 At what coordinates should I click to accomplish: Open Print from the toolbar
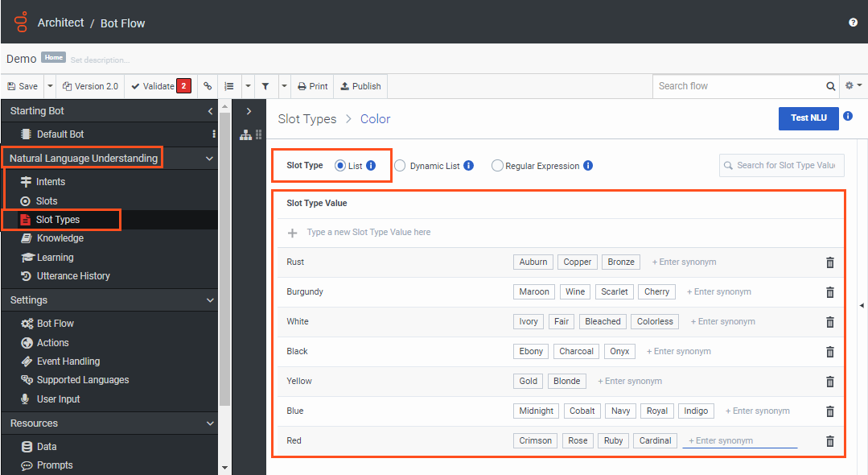point(312,85)
